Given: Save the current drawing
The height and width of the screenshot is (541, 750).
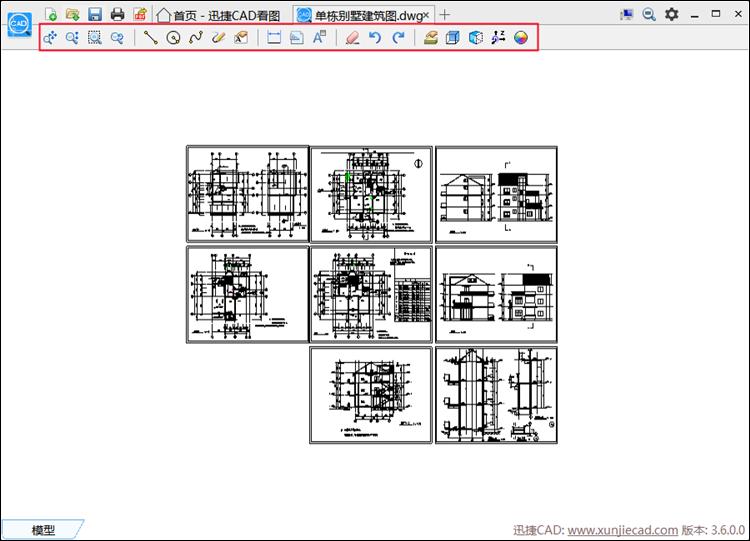Looking at the screenshot, I should (95, 14).
